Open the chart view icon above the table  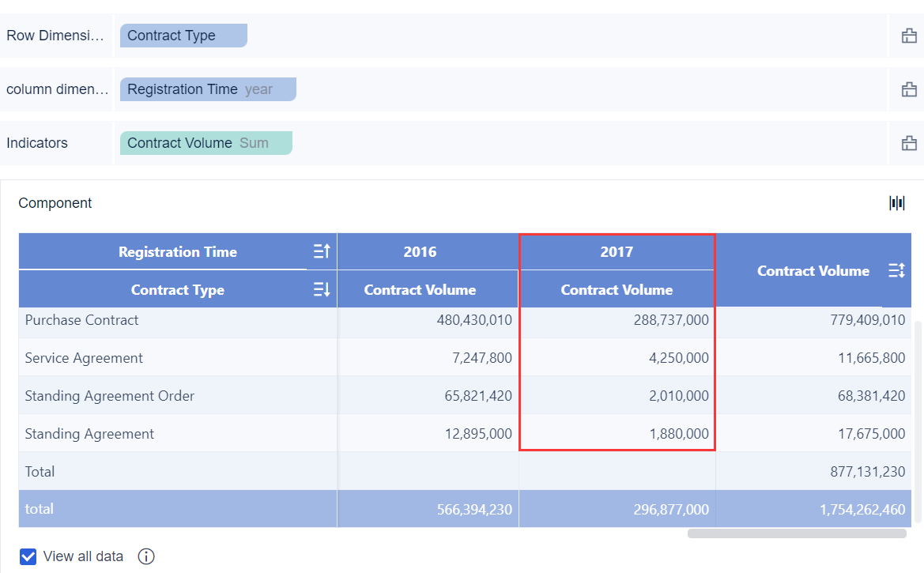click(896, 203)
